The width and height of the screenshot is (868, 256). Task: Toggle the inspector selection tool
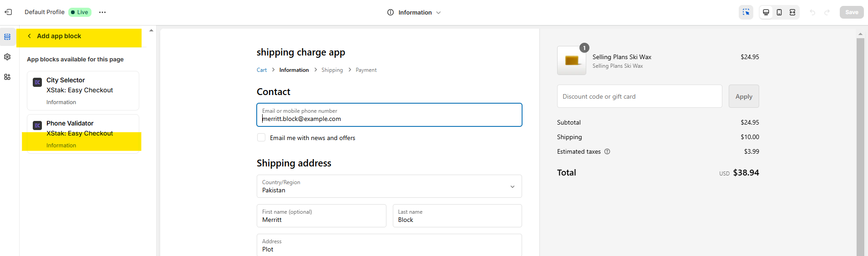pos(746,12)
